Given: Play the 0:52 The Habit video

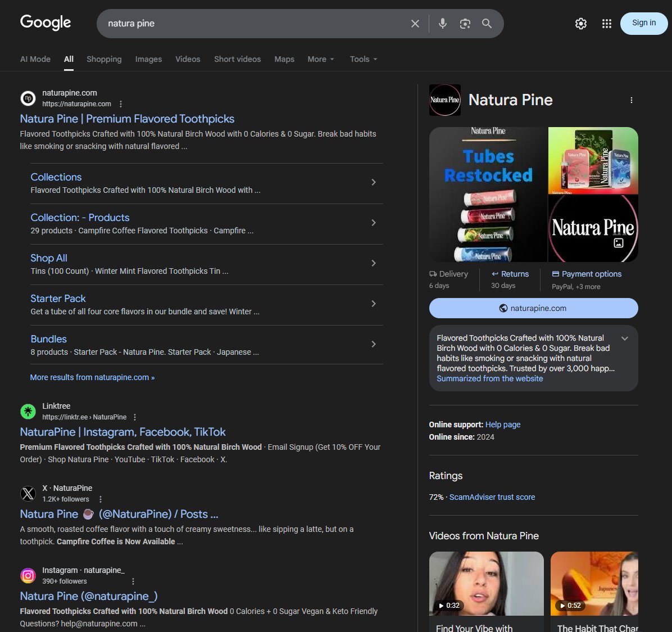Looking at the screenshot, I should click(594, 584).
